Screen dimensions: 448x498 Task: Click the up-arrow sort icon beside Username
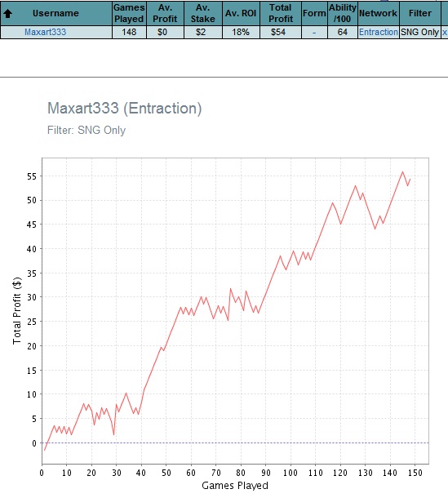(7, 13)
